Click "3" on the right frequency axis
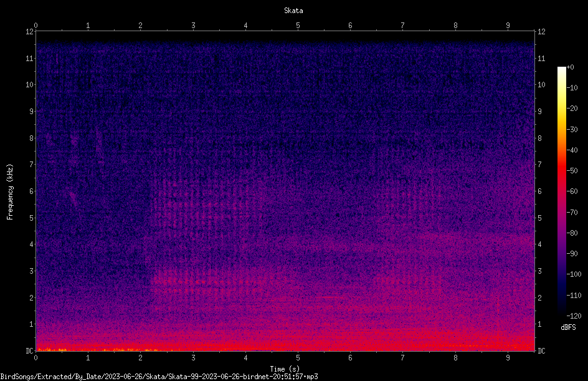Viewport: 588px width, 381px height. click(x=539, y=271)
